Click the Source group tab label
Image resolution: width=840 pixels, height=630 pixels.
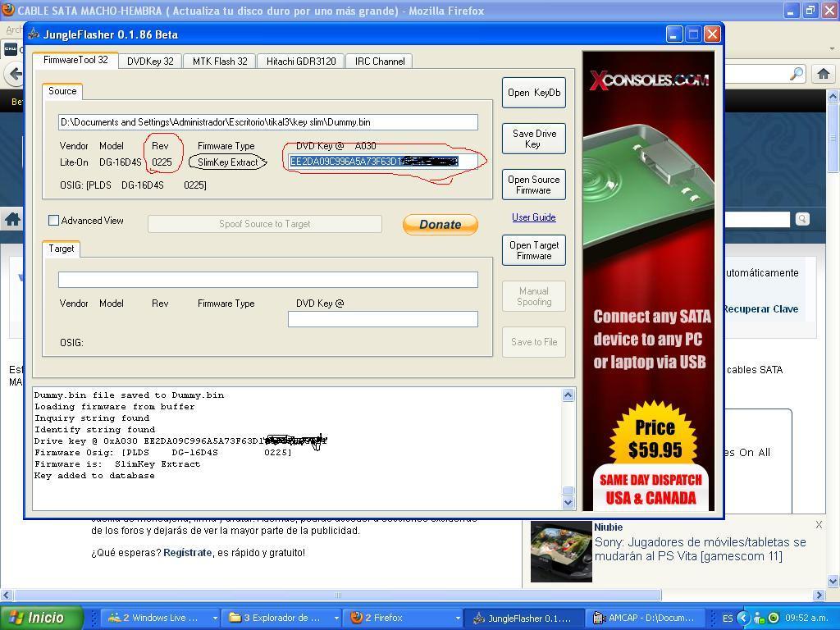pos(62,91)
